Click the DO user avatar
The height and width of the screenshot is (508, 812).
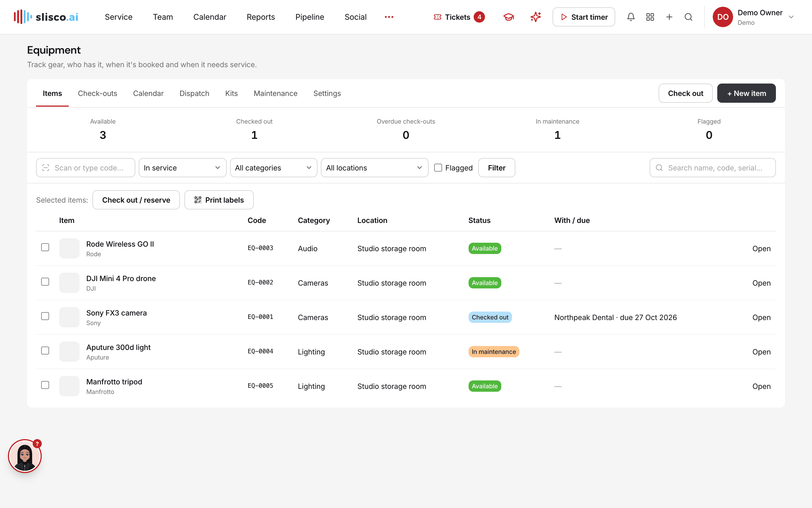pos(723,17)
